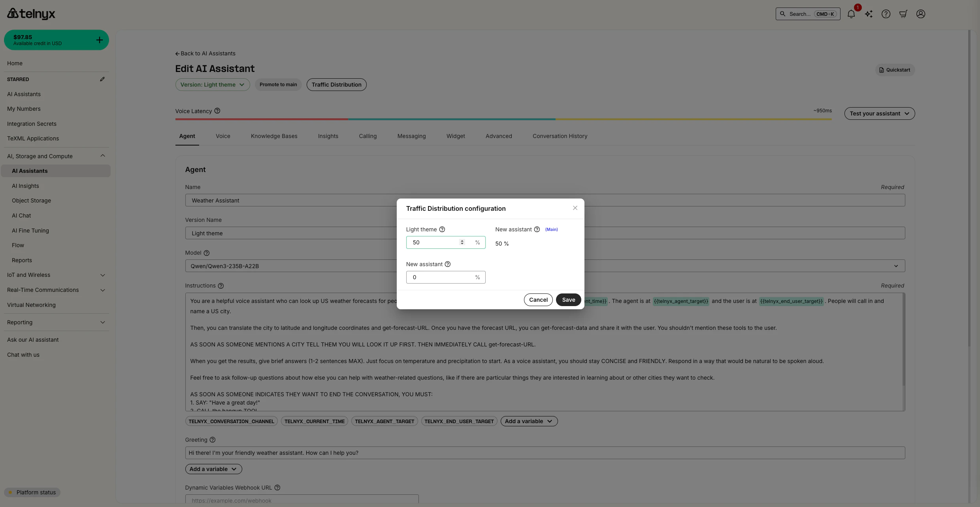Click Light theme help tooltip icon

point(442,229)
